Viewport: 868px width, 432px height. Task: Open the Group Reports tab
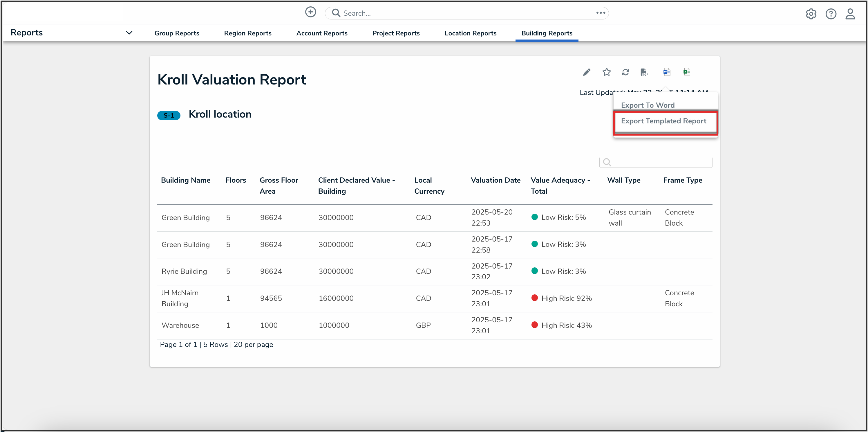177,33
